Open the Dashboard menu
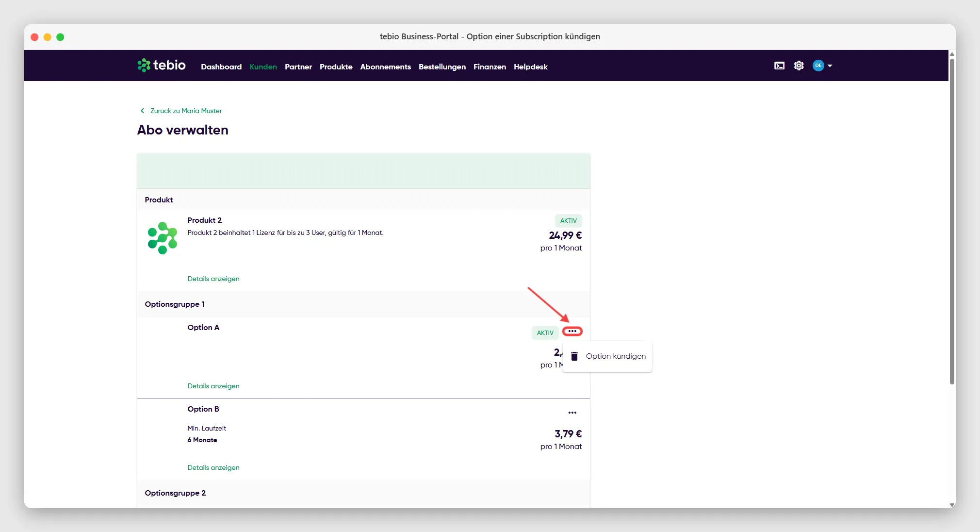Viewport: 980px width, 532px height. (x=221, y=66)
